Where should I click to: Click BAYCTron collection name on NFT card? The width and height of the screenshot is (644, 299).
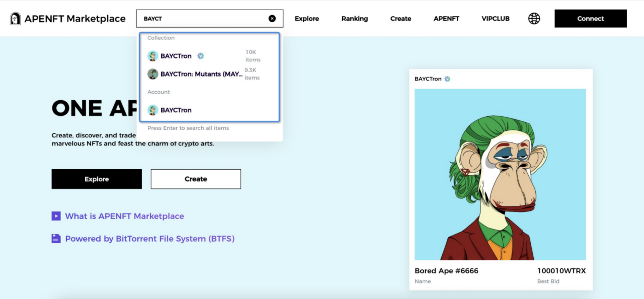coord(428,79)
